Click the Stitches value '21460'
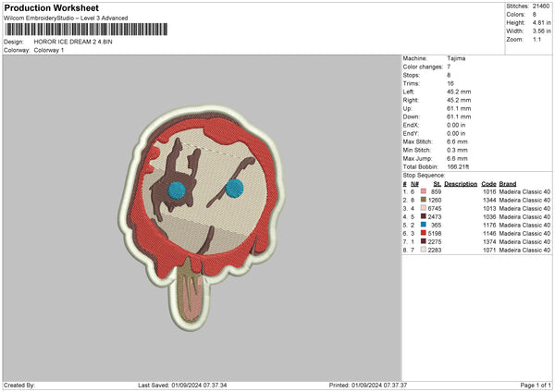 coord(541,6)
